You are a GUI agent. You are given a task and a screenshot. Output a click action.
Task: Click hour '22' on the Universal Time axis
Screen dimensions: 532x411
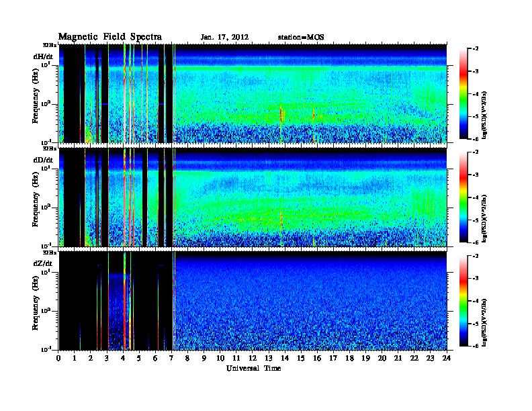point(414,358)
